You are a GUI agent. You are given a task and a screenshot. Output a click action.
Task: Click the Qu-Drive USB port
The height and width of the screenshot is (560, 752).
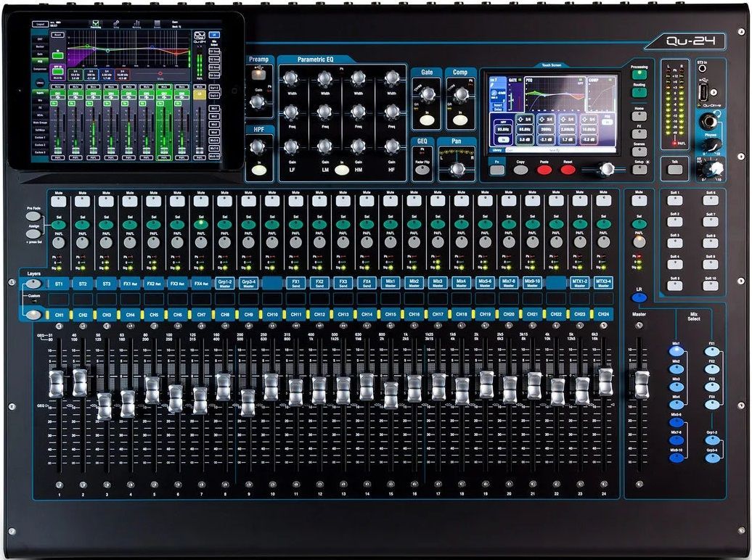tap(704, 91)
